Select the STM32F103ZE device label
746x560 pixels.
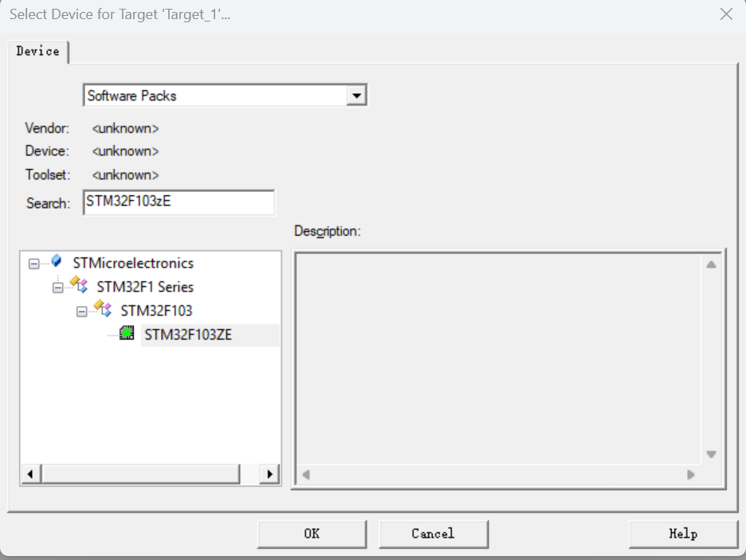[188, 335]
